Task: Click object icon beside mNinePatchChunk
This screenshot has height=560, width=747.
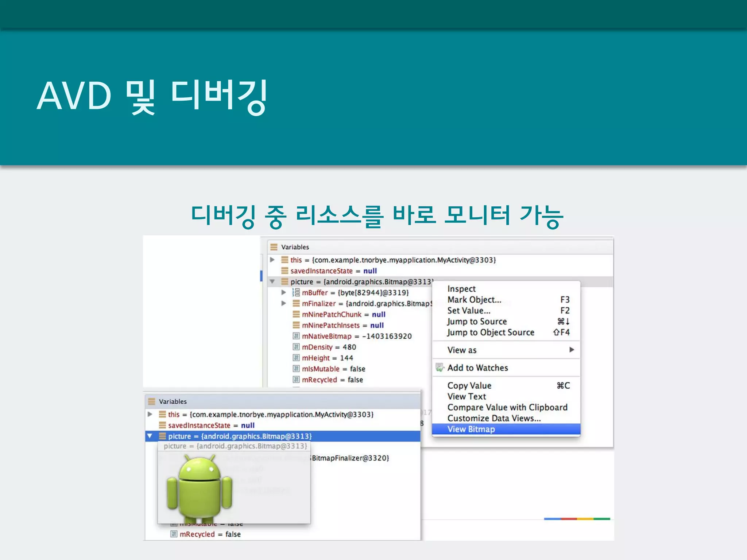Action: [x=296, y=314]
